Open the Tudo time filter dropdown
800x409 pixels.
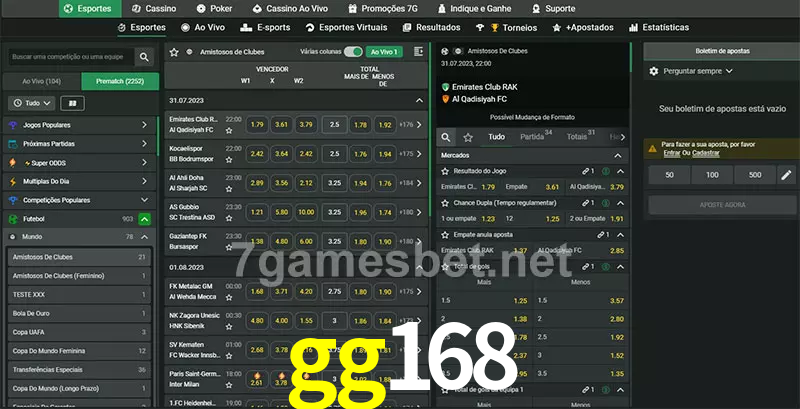pos(32,103)
